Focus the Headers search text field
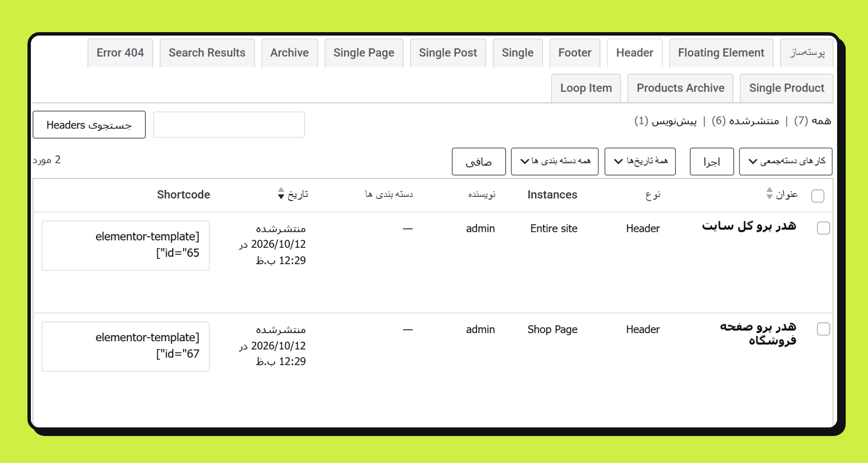Screen dimensions: 868x463 (229, 125)
